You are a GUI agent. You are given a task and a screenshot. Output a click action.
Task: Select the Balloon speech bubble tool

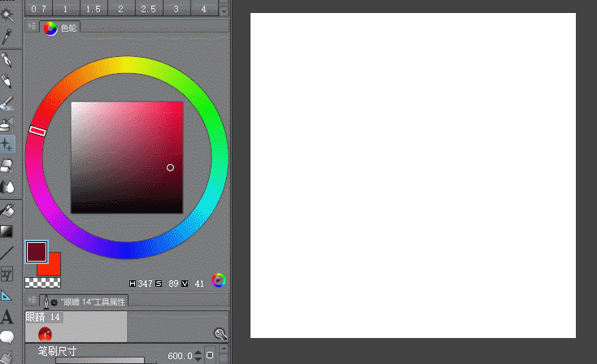(x=7, y=336)
